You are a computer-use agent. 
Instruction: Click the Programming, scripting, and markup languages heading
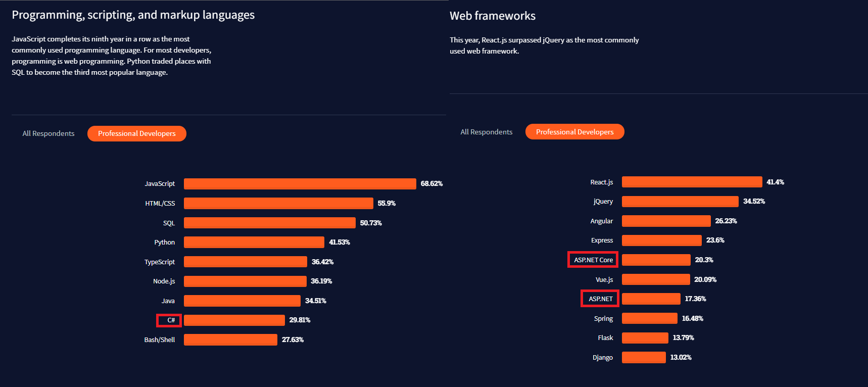pos(133,15)
